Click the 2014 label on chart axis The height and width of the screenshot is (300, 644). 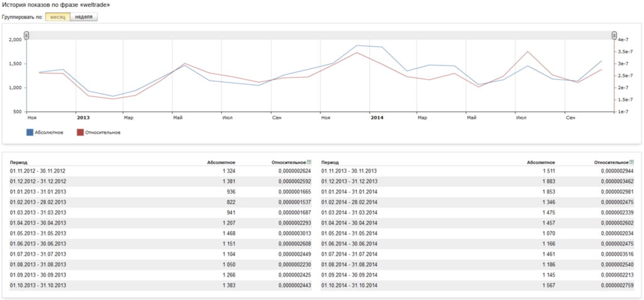(376, 118)
